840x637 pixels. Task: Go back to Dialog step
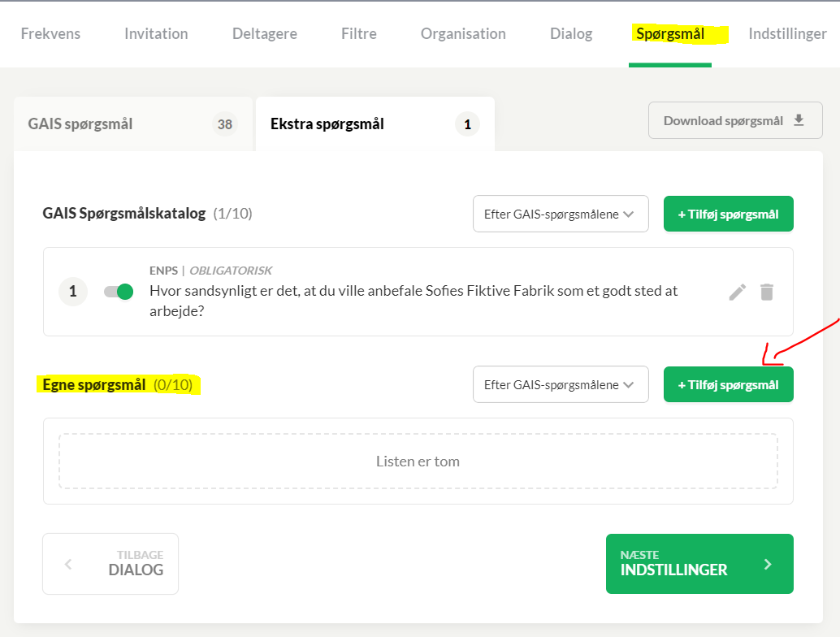(x=110, y=564)
